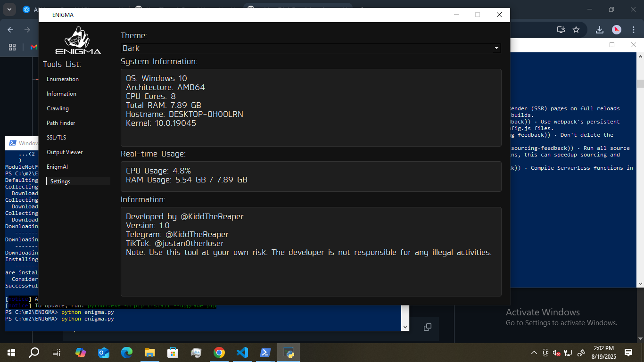The width and height of the screenshot is (644, 362).
Task: Click the muted volume tray icon
Action: click(557, 353)
